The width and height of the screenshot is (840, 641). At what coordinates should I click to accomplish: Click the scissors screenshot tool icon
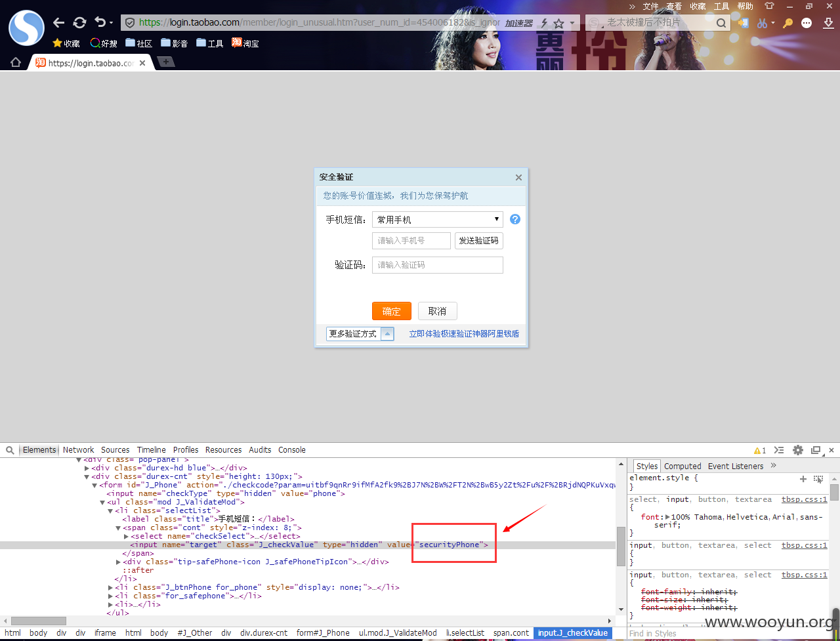pyautogui.click(x=762, y=23)
